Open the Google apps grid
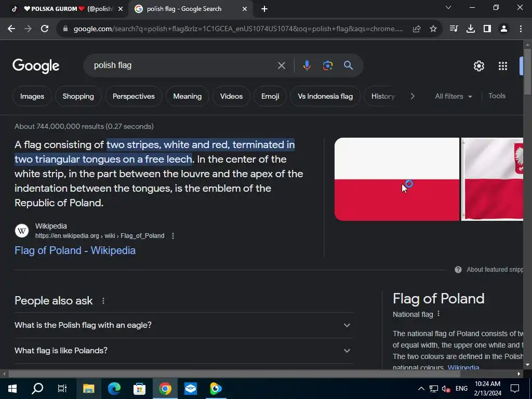 pyautogui.click(x=503, y=66)
